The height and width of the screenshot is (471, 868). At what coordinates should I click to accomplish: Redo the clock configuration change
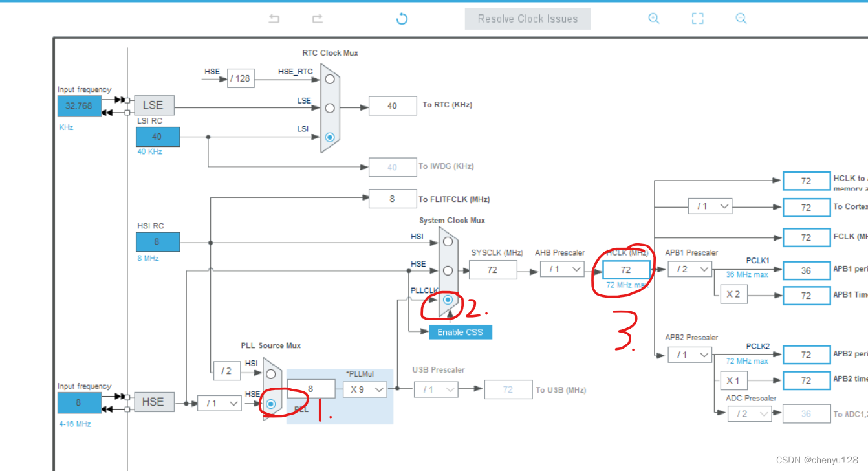pos(317,19)
